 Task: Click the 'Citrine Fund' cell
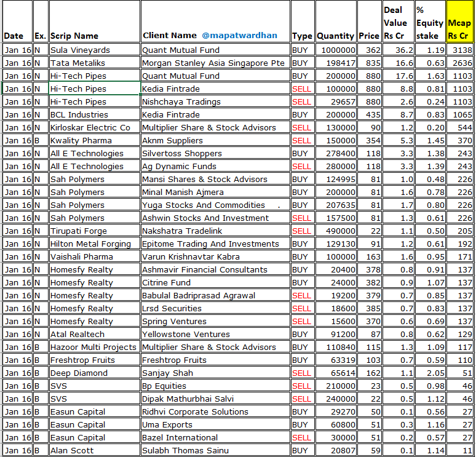215,282
